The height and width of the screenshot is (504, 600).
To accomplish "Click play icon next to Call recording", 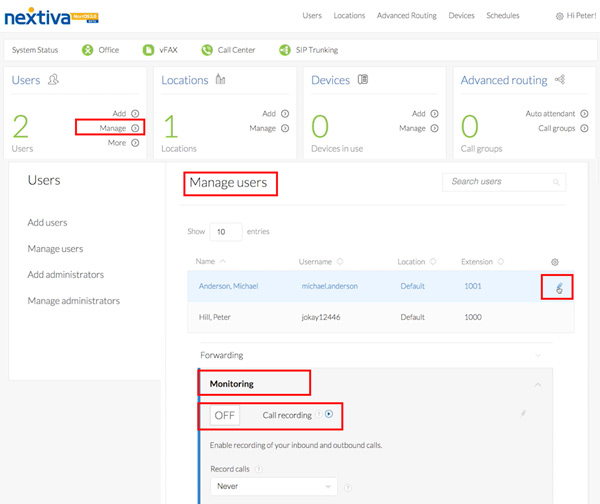I will [x=329, y=414].
